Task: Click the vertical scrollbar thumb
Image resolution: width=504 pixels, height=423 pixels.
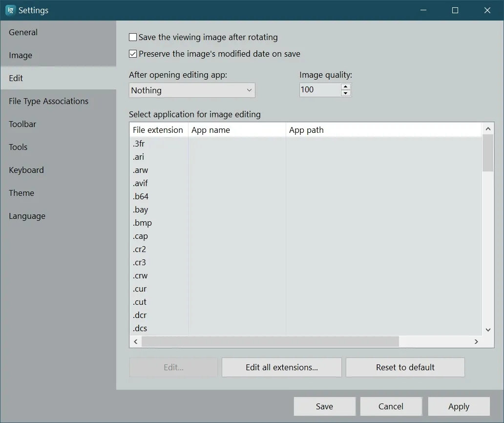Action: [488, 153]
